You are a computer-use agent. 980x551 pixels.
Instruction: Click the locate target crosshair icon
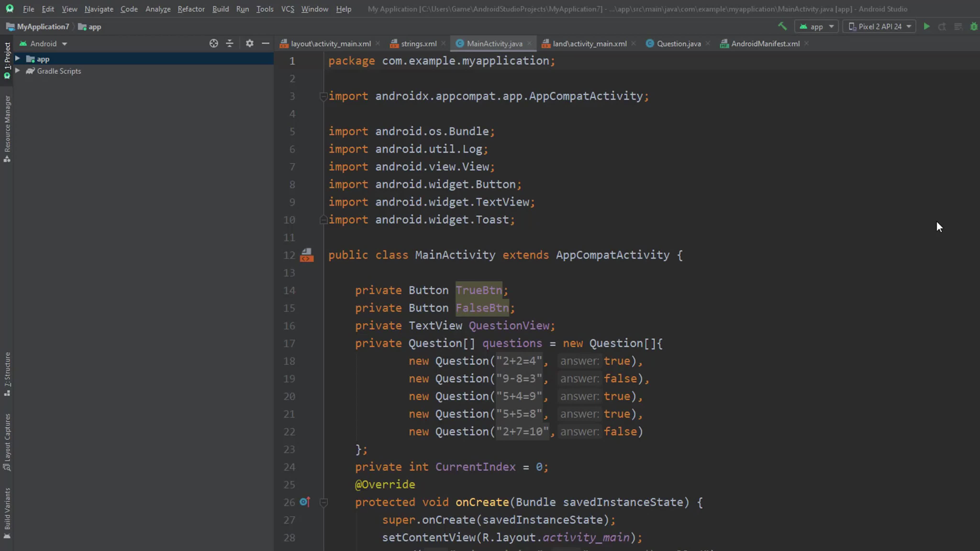point(214,44)
